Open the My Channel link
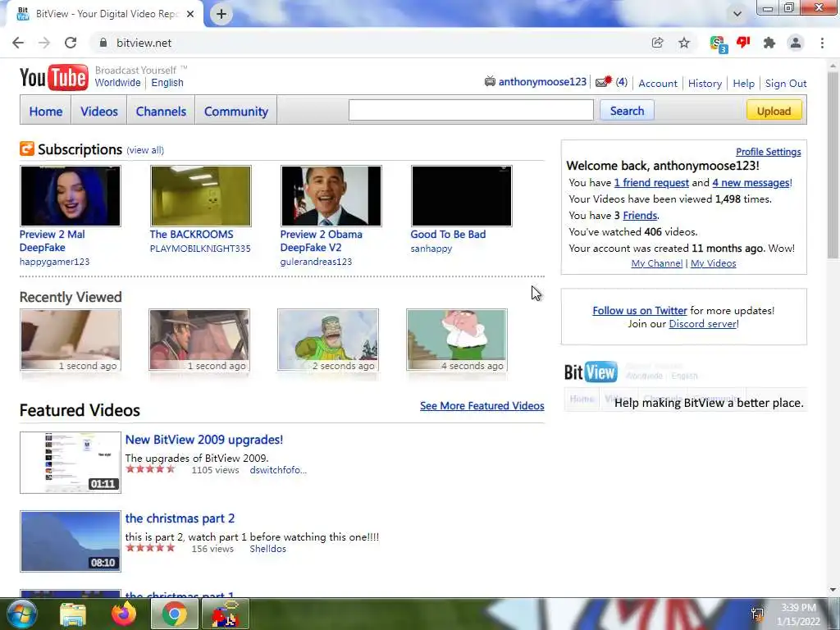840x630 pixels. click(x=657, y=263)
